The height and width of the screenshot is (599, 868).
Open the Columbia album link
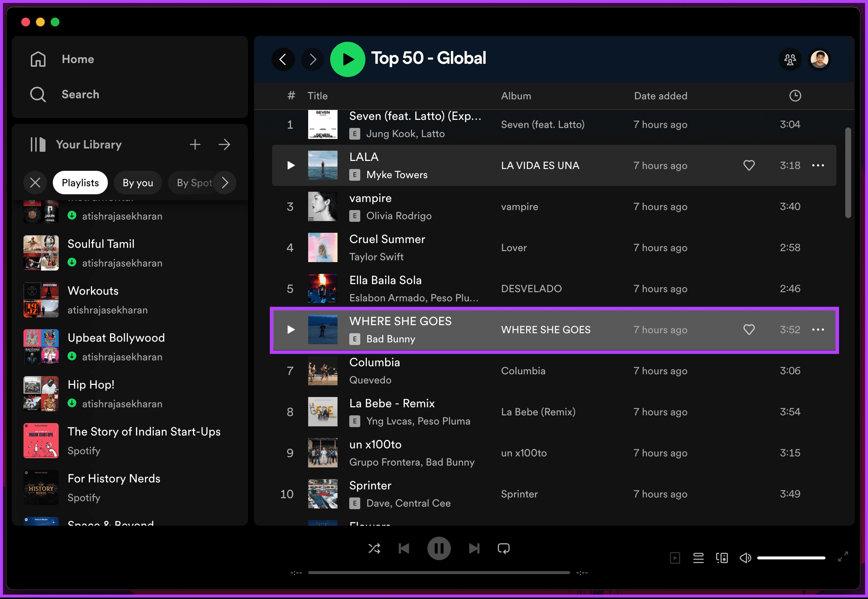coord(523,371)
